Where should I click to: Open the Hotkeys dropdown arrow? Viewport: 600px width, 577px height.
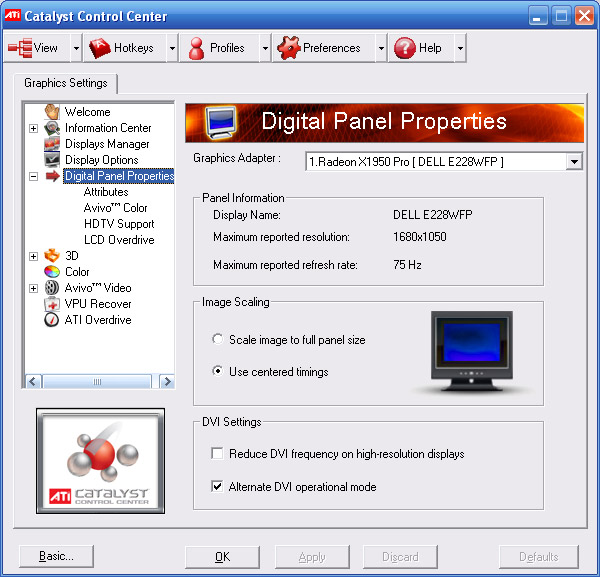173,48
